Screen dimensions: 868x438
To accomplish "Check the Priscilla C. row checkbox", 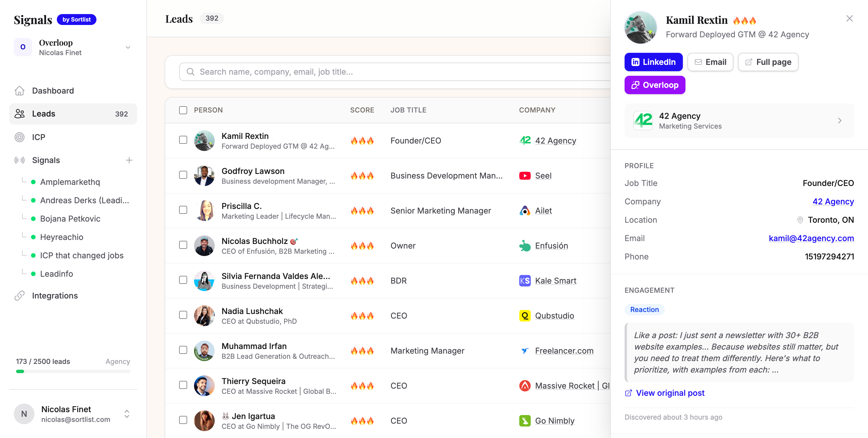I will point(183,210).
